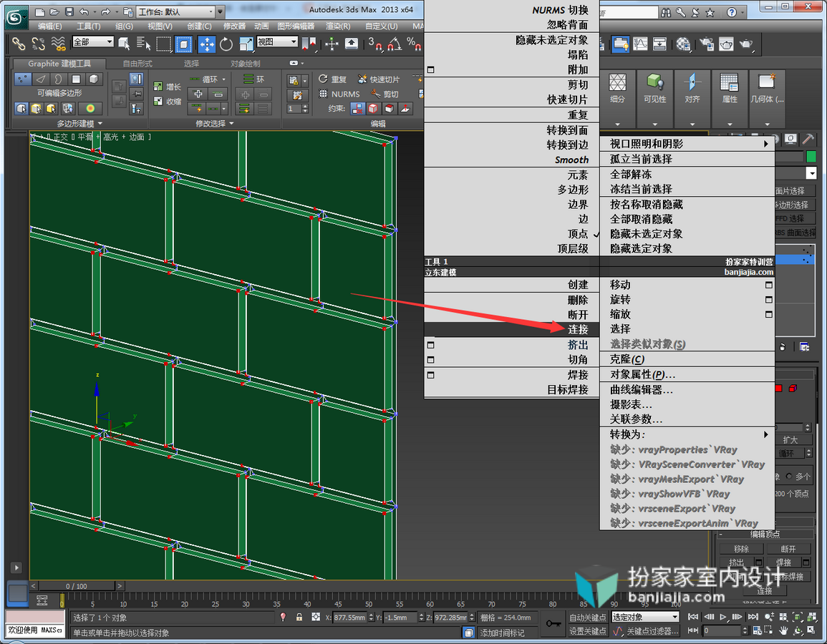This screenshot has height=644, width=827.
Task: Open the Rendered Frame Window teapot icon
Action: [x=726, y=44]
